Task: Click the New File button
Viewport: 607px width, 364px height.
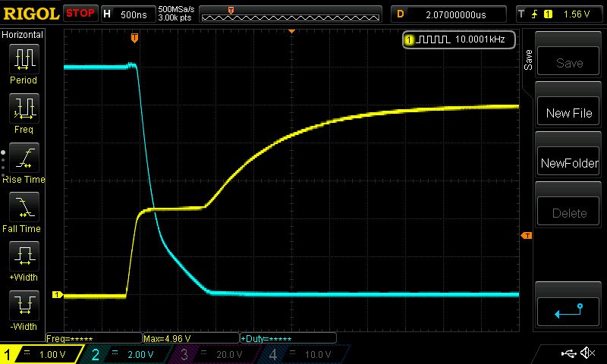Action: click(568, 111)
